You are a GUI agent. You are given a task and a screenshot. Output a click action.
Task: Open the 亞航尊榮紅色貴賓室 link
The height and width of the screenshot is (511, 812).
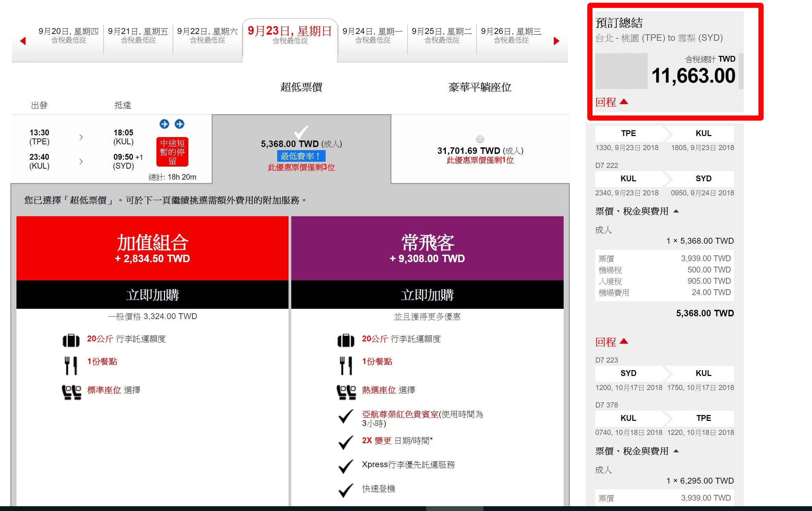coord(400,414)
